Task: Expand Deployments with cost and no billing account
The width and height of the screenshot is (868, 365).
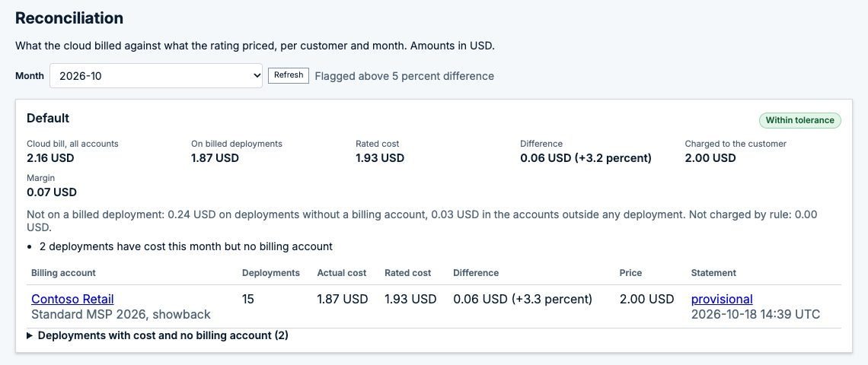Action: [x=158, y=335]
